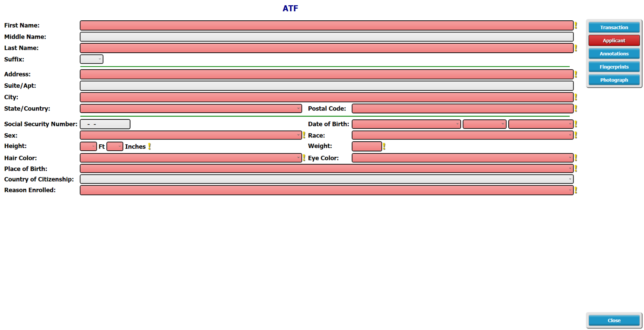The height and width of the screenshot is (330, 644).
Task: Click the exclamation icon beside Postal Code
Action: (x=576, y=108)
